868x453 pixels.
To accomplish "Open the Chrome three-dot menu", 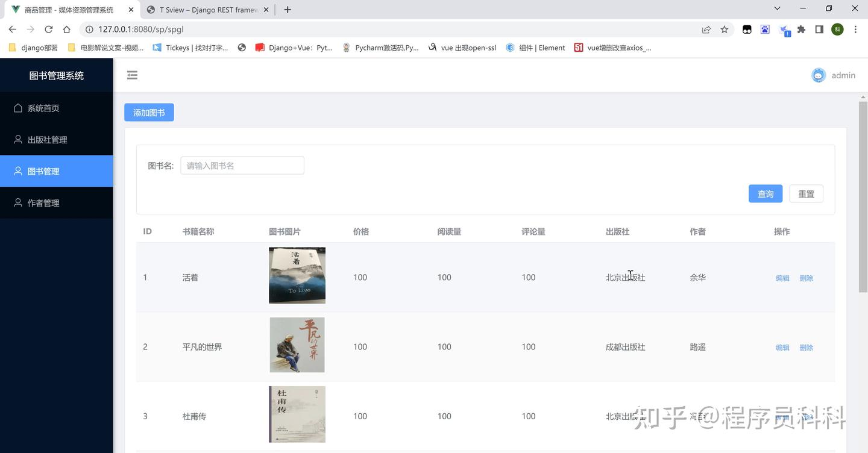I will point(855,29).
